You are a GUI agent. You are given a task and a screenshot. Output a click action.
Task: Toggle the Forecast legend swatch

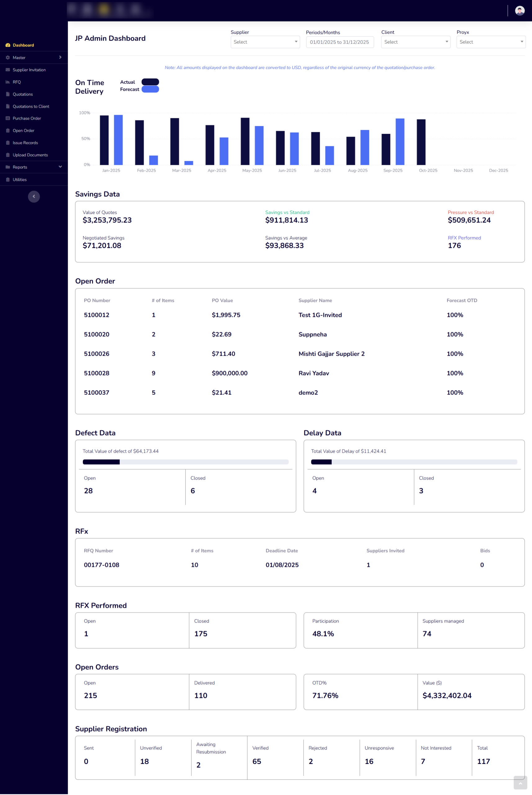(150, 89)
